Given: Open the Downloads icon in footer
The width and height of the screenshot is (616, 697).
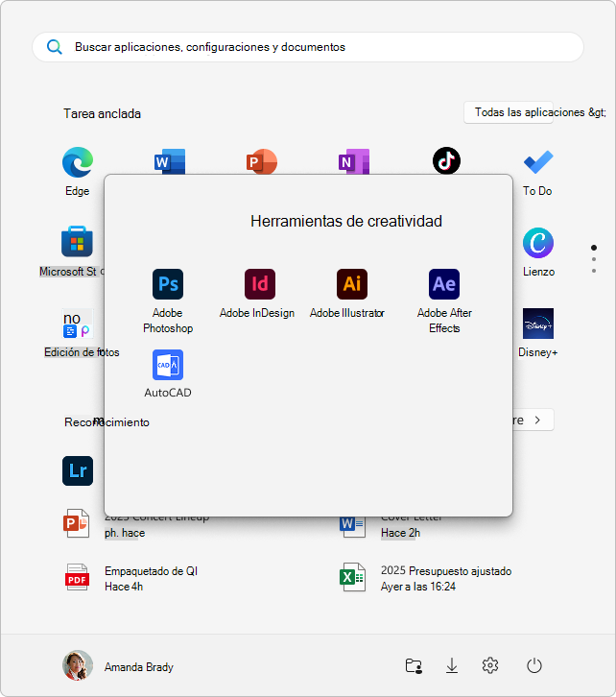Looking at the screenshot, I should (x=452, y=666).
